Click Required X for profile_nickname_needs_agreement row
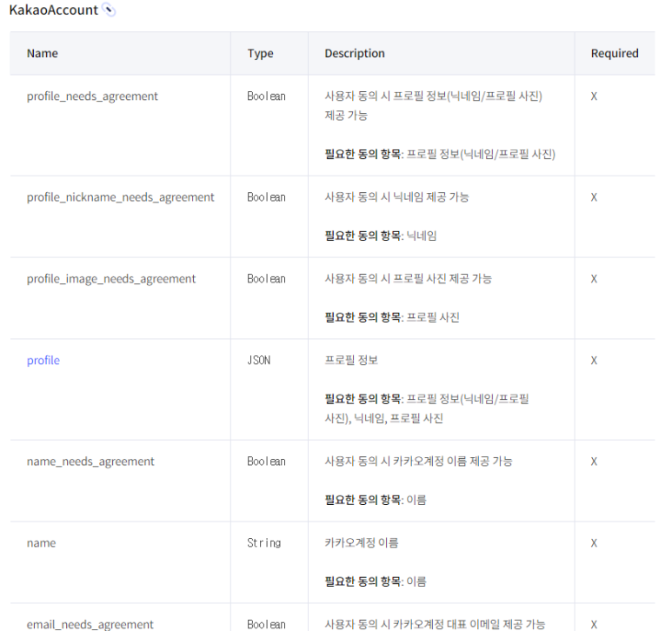 594,197
